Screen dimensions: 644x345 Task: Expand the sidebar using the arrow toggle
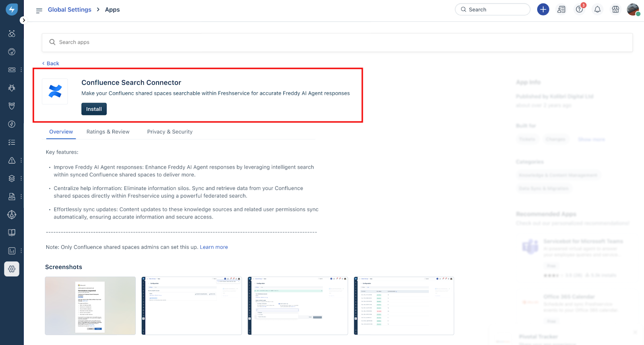point(24,20)
